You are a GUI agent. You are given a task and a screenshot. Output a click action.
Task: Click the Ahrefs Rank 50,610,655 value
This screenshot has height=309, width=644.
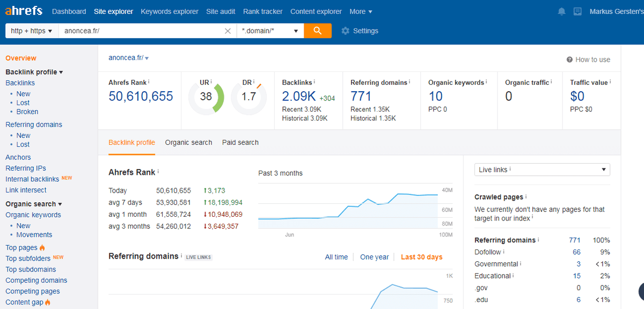(x=141, y=97)
